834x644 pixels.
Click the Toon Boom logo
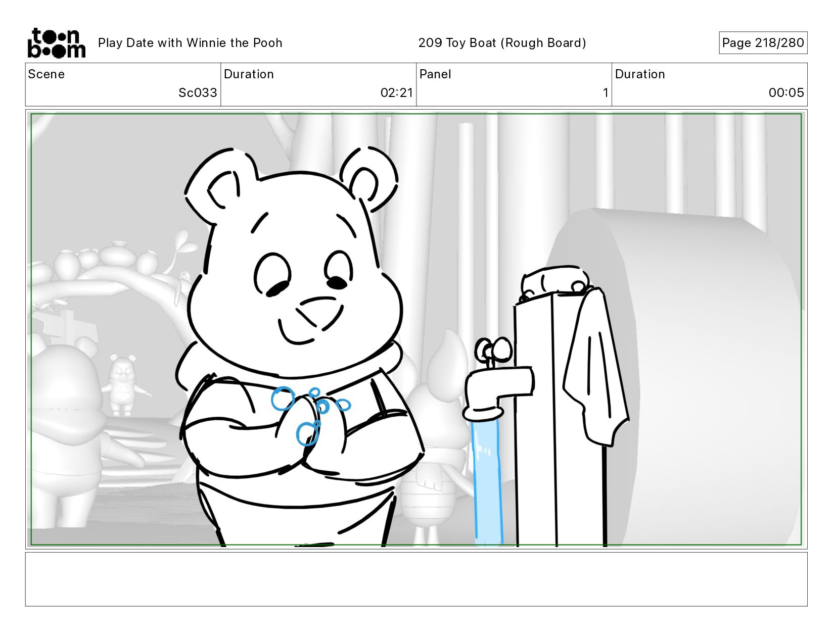pos(56,43)
